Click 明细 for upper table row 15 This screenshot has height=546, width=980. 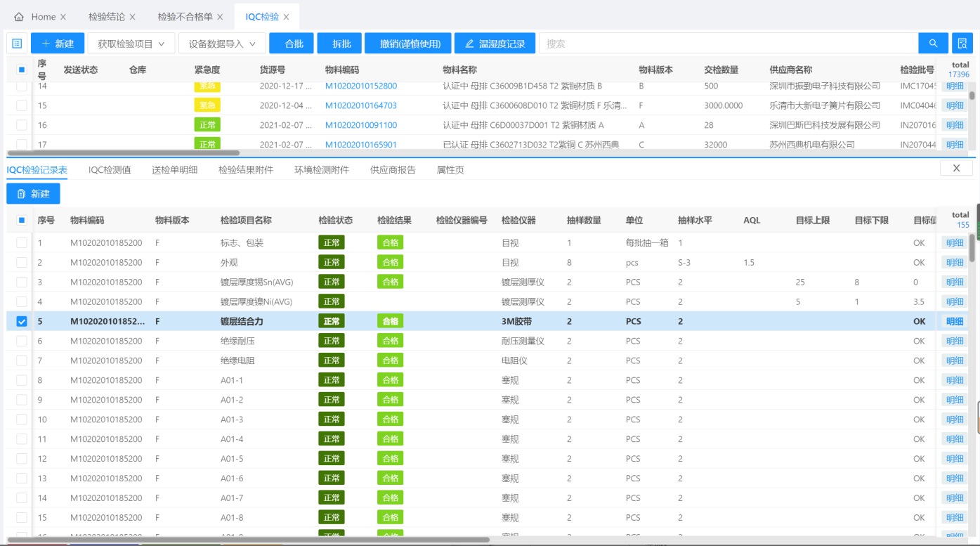point(955,105)
